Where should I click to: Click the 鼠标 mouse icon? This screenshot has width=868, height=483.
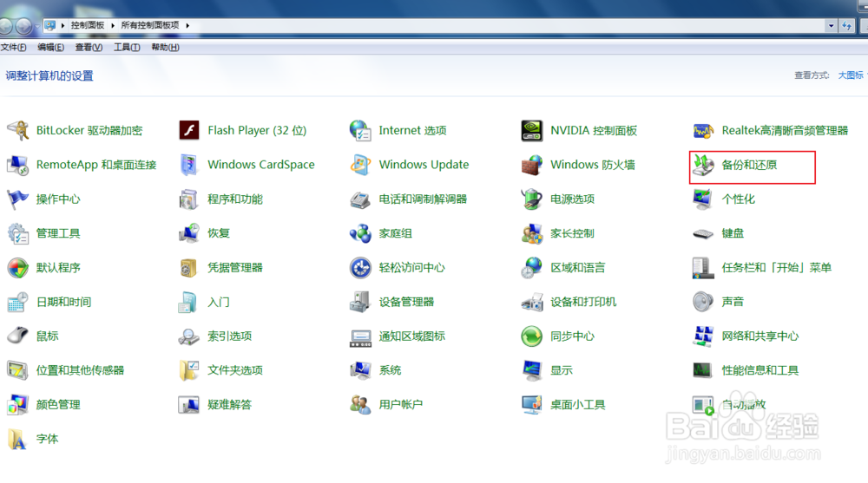click(17, 336)
